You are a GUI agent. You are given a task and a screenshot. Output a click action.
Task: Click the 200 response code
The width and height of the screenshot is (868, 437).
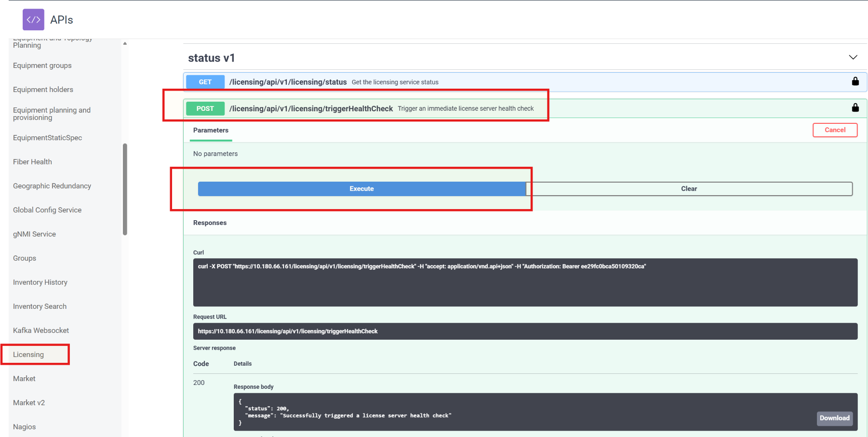click(199, 383)
